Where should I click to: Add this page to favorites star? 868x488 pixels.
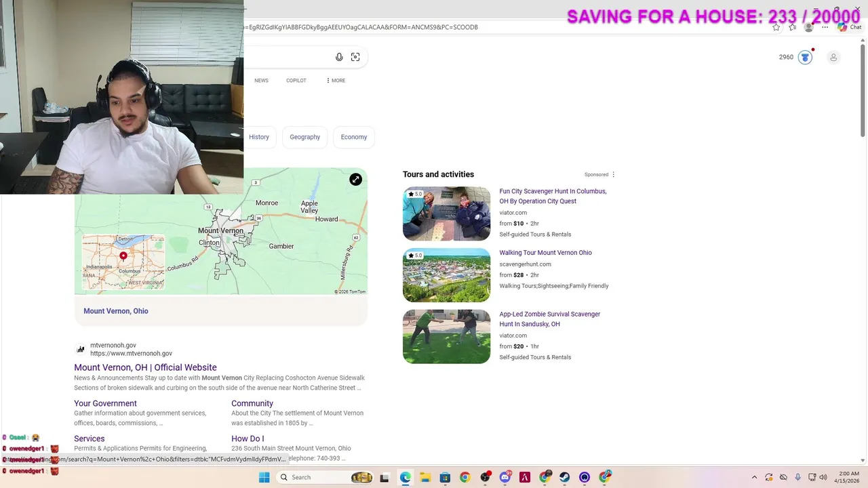(x=776, y=27)
